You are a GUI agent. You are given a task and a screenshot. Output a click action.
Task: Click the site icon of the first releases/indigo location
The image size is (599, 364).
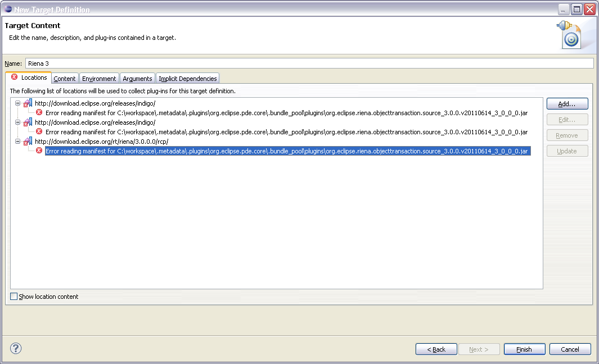click(x=28, y=103)
